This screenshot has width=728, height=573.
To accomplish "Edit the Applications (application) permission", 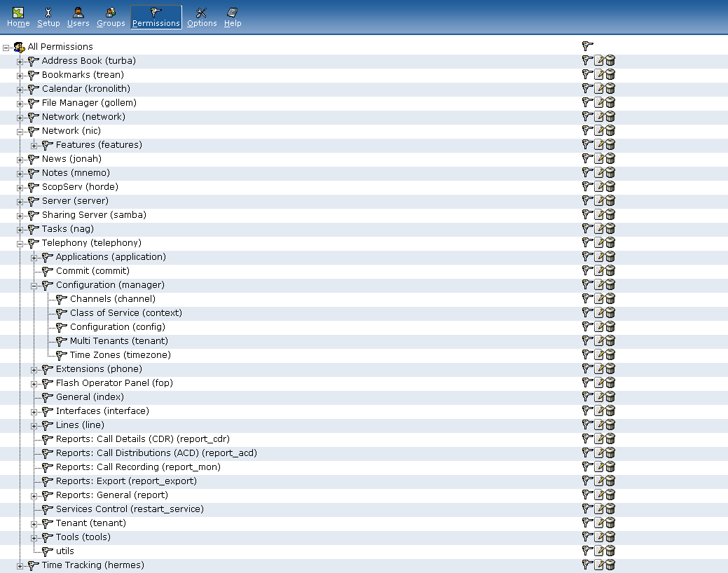I will click(599, 256).
